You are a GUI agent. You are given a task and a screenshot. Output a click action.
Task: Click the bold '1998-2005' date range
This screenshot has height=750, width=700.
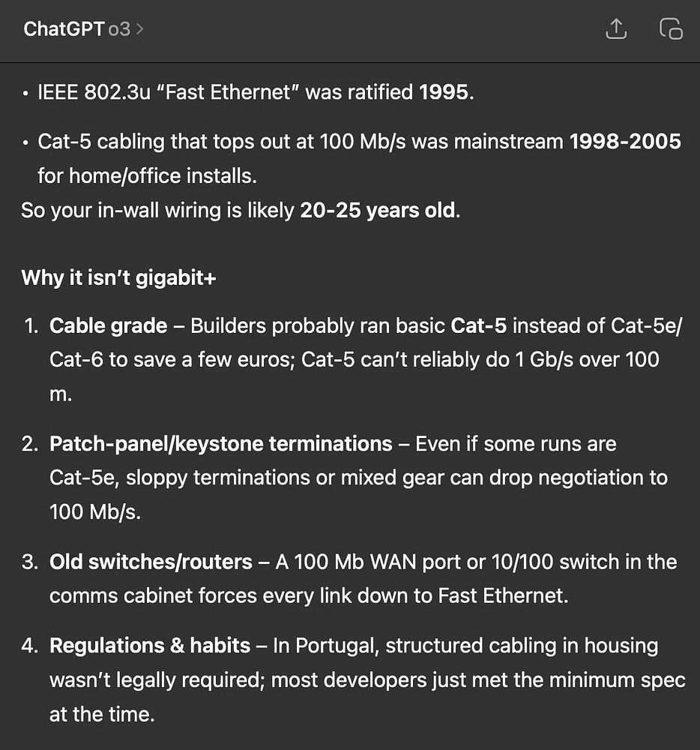coord(625,142)
